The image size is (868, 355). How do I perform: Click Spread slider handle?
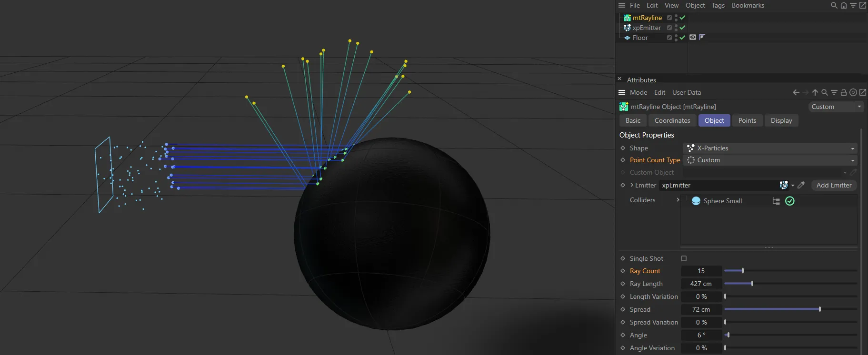pos(820,309)
